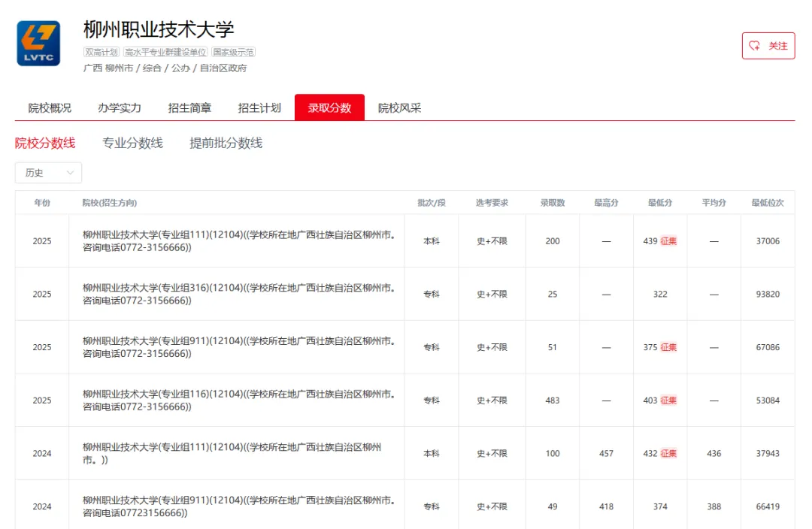
Task: Click the lowest rank value 37006
Action: click(x=768, y=240)
